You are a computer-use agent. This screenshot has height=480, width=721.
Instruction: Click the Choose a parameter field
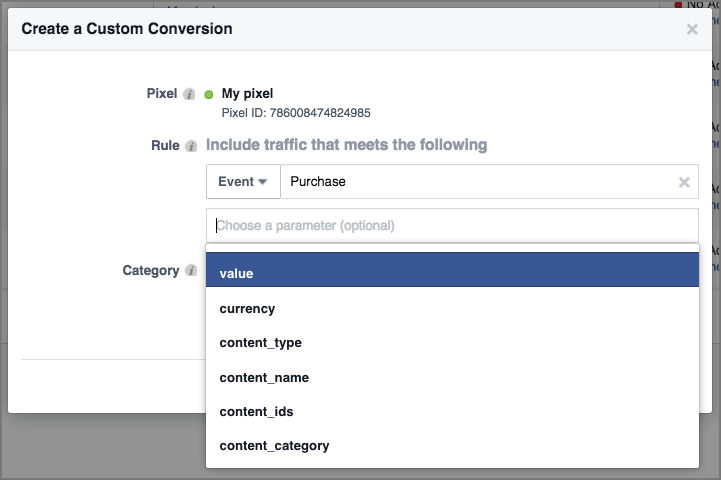[452, 225]
